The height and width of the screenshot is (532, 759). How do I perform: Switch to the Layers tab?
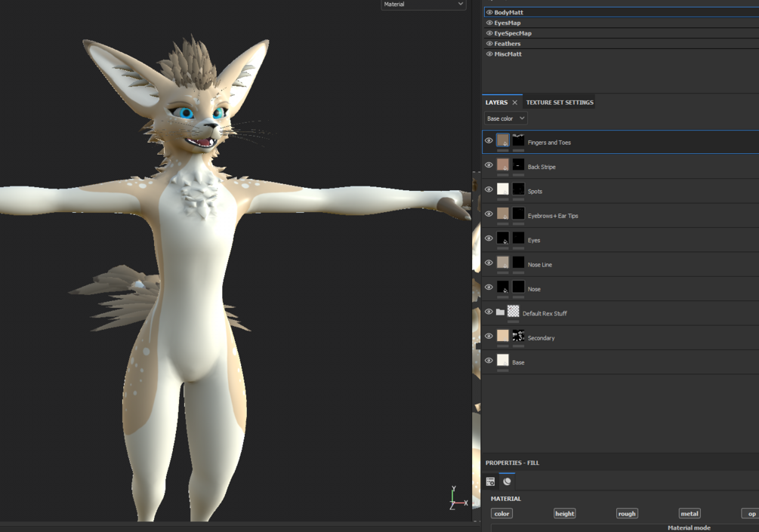(496, 103)
